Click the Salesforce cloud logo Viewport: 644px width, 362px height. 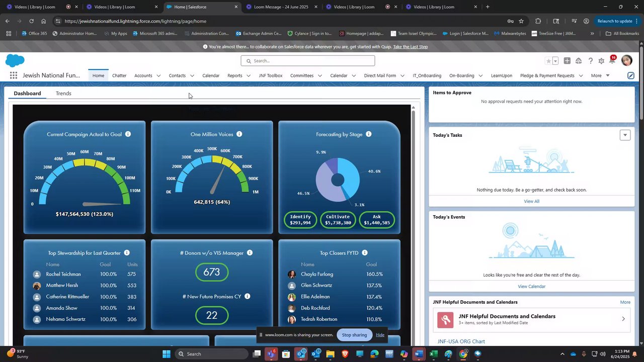[x=15, y=61]
